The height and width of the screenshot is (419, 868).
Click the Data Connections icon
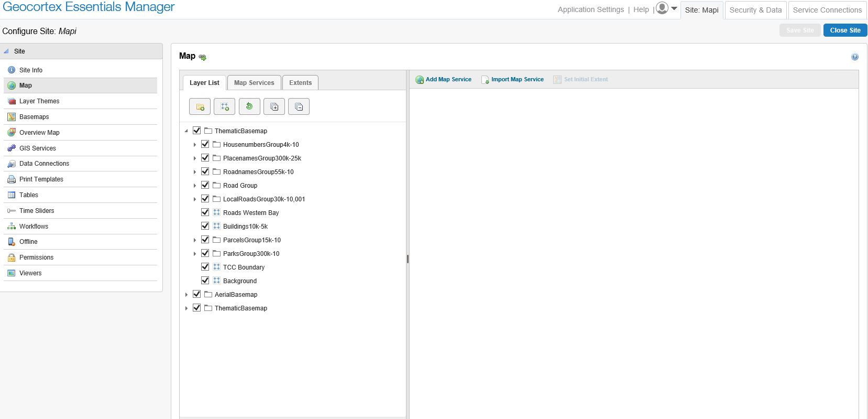pos(12,164)
